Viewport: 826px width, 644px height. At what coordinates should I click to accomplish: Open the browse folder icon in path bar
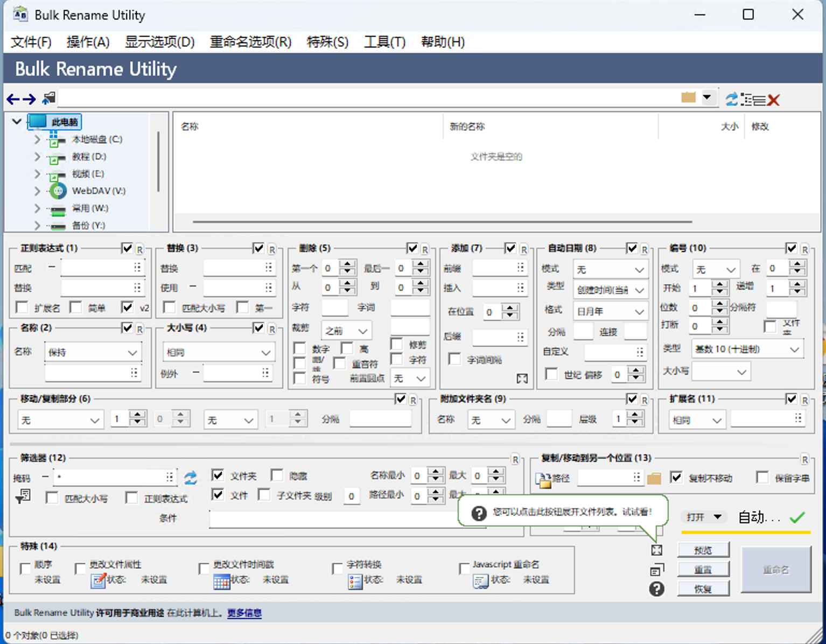(688, 97)
